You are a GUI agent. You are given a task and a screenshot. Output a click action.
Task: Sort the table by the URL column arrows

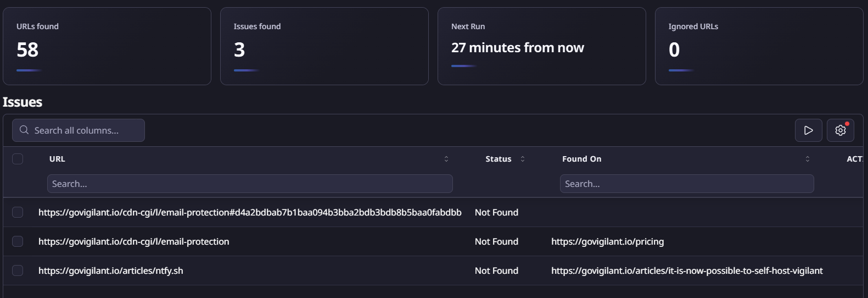coord(446,159)
